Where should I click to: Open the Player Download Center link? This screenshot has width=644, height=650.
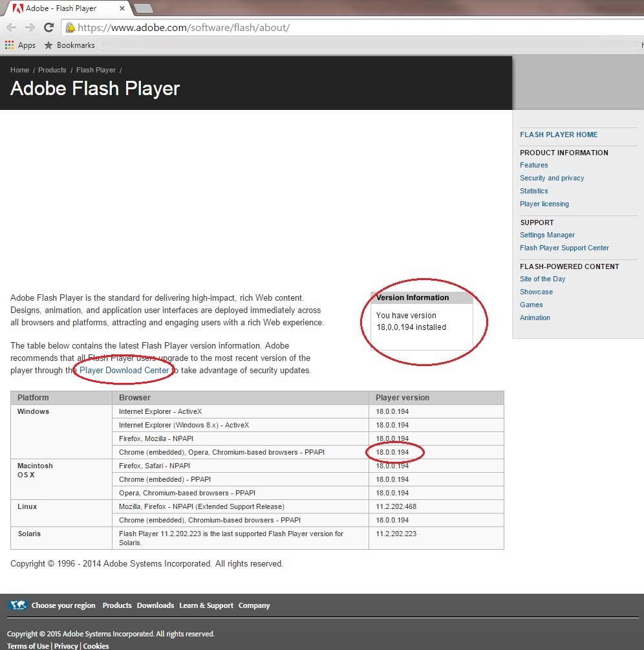click(x=124, y=370)
